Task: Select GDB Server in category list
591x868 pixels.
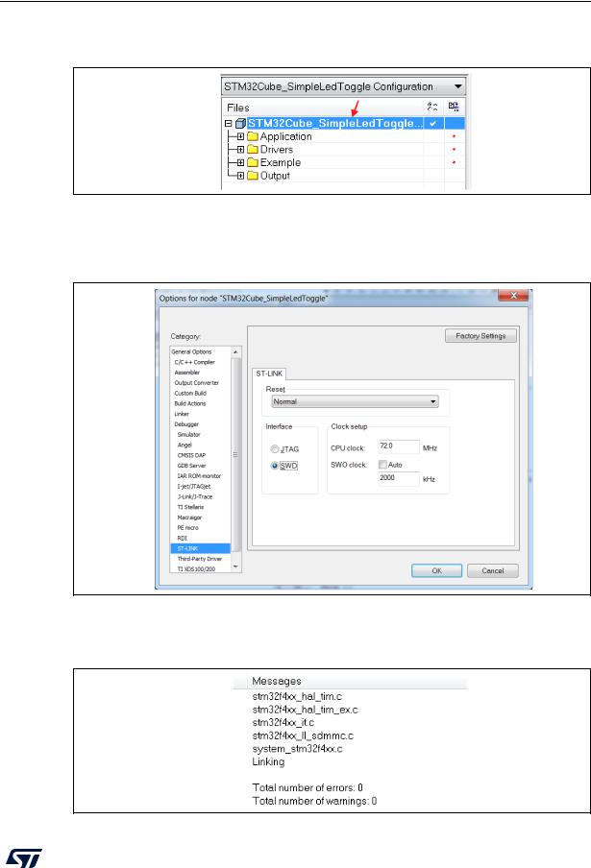Action: [x=191, y=466]
